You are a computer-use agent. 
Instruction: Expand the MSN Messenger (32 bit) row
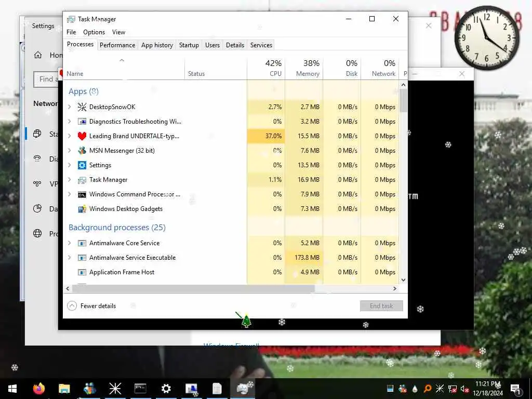coord(69,151)
